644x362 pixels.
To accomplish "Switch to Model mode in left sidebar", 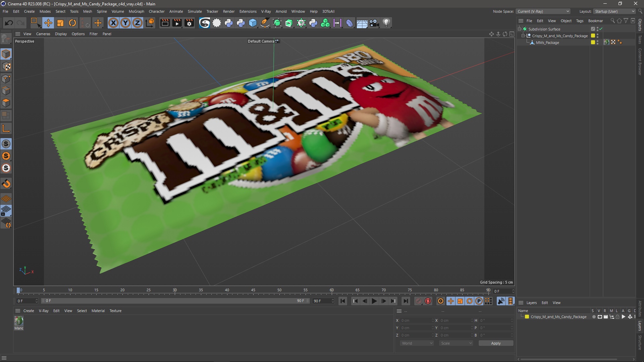I will point(6,54).
